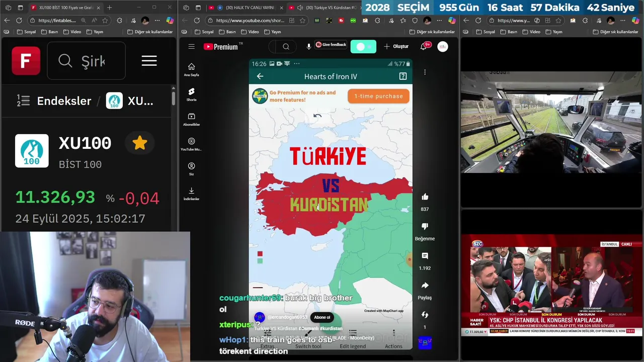
Task: Go to Ana Sayfa in YouTube sidebar
Action: pyautogui.click(x=191, y=70)
